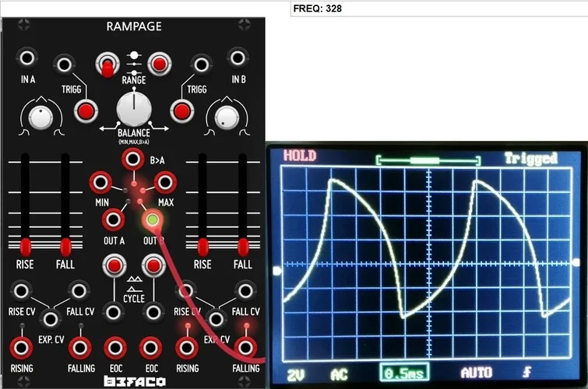588x389 pixels.
Task: Click the left FALL CV jack
Action: click(x=79, y=291)
